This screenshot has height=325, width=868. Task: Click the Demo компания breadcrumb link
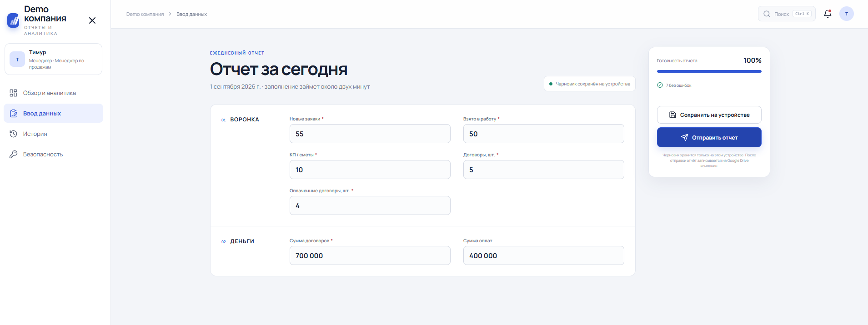[145, 14]
